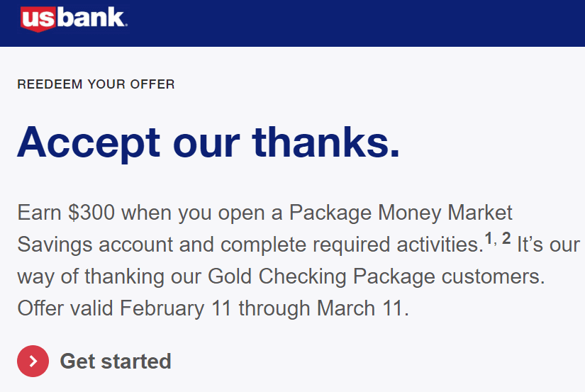The height and width of the screenshot is (392, 585).
Task: Click the white 'bank' wordmark in header
Action: 91,17
